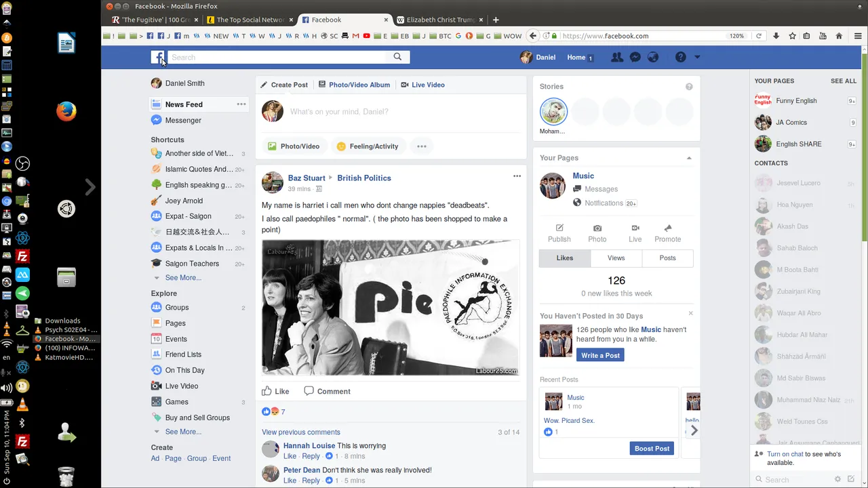
Task: Open Quick Help question mark icon
Action: tap(681, 58)
